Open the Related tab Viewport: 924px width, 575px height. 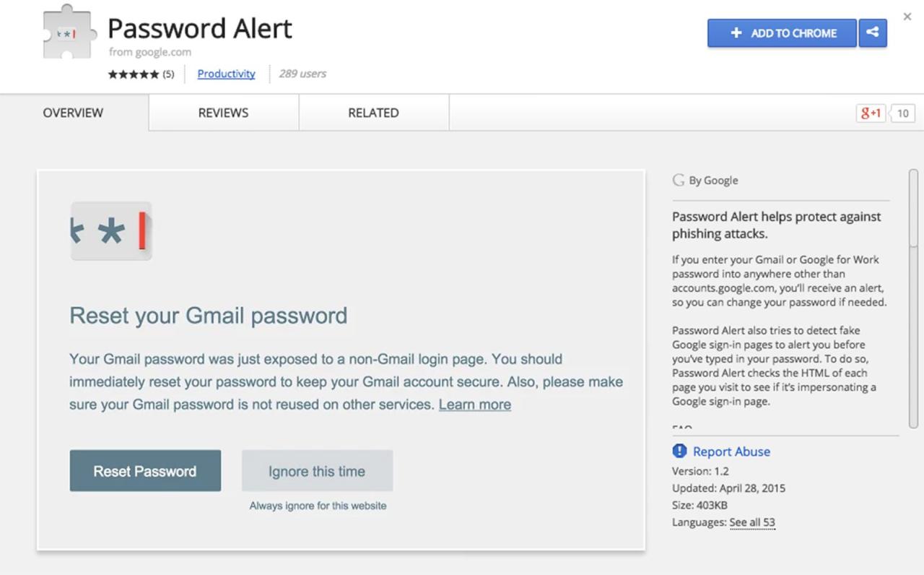[373, 113]
